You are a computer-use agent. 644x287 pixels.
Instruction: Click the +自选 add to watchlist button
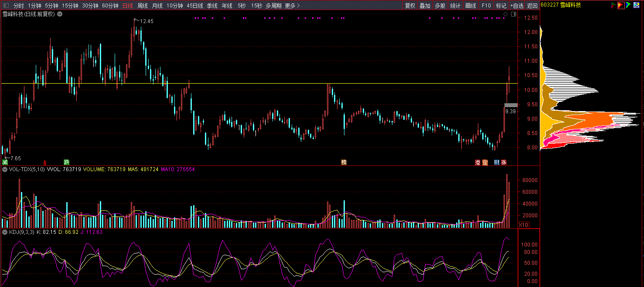coord(516,6)
